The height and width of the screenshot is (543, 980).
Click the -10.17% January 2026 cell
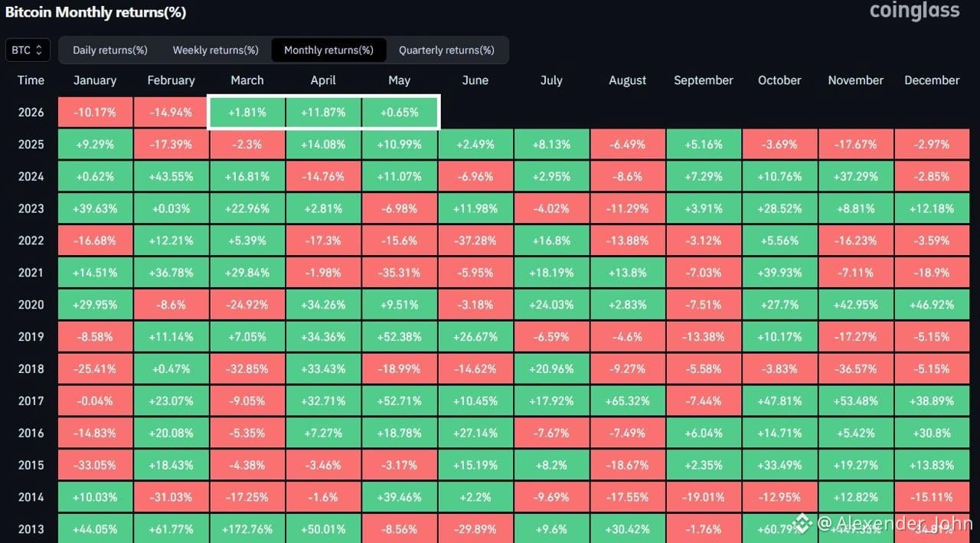[95, 113]
